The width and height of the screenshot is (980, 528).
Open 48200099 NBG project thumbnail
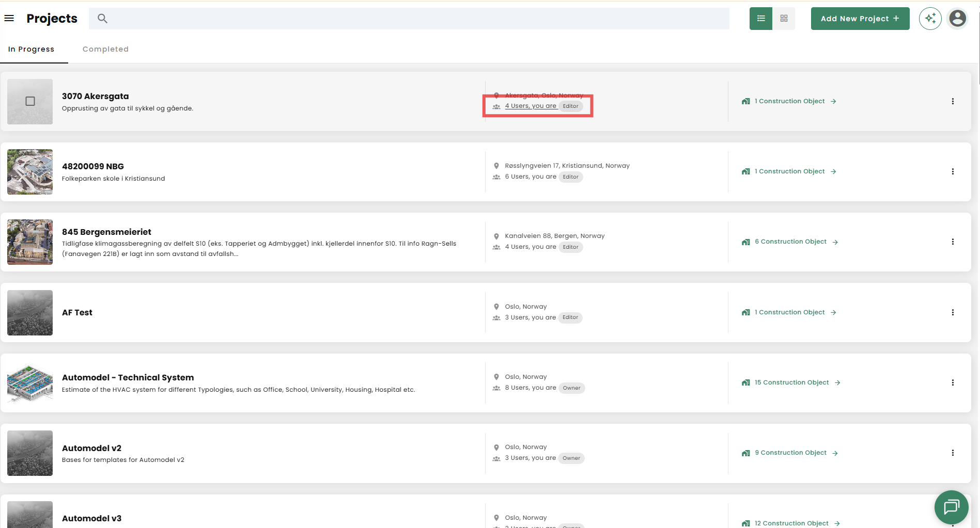(x=30, y=172)
